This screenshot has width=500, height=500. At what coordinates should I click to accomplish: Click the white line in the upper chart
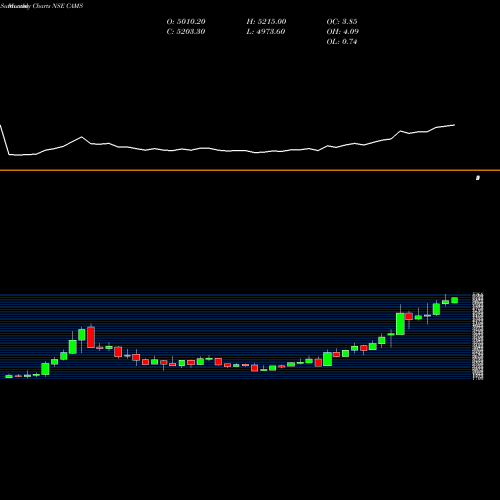(228, 151)
